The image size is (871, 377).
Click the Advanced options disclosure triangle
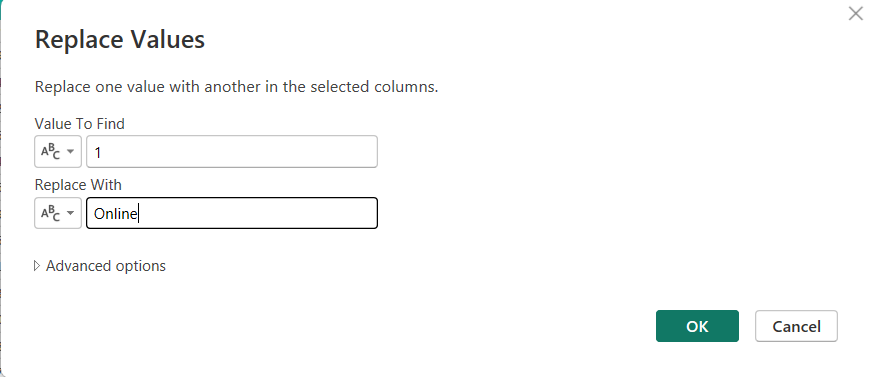coord(37,266)
